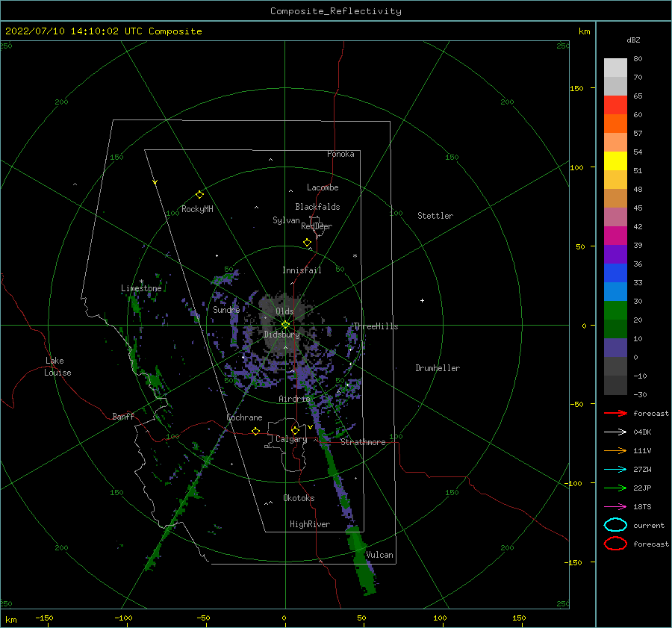
Task: Select the Olds label near radar center
Action: pos(284,311)
